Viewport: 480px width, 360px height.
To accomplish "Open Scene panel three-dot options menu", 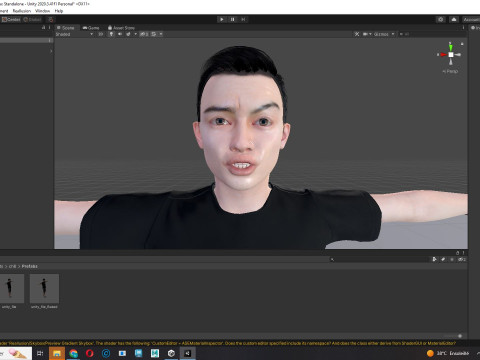I will (x=463, y=28).
